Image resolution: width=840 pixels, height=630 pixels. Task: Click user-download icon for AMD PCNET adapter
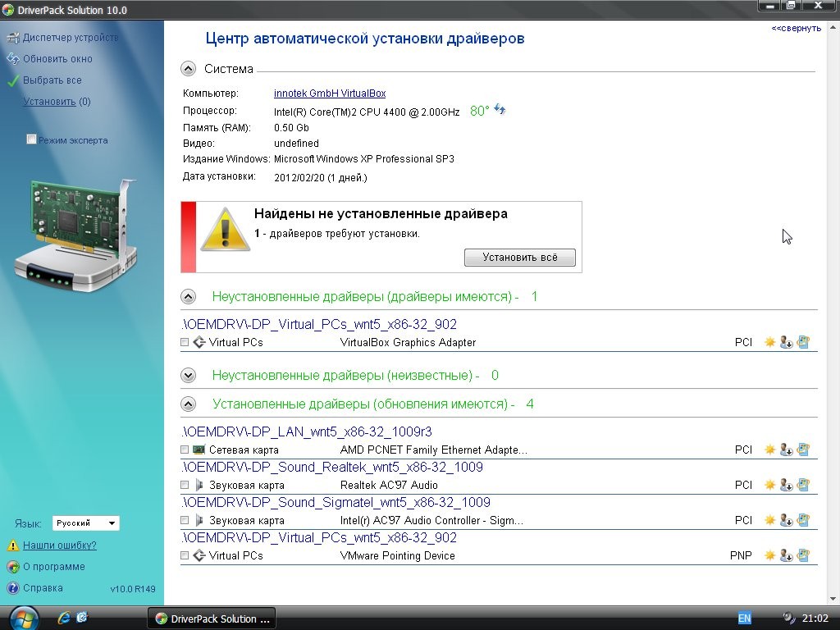click(786, 450)
